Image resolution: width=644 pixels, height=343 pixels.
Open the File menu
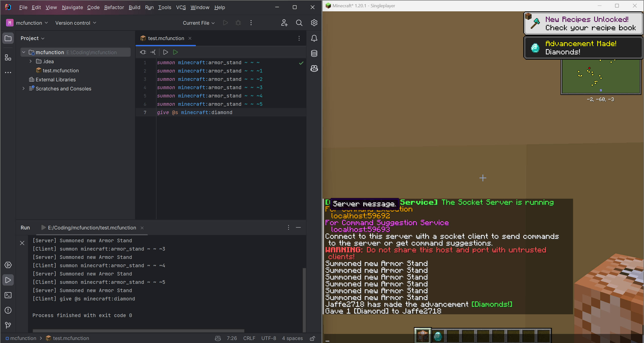(x=23, y=7)
